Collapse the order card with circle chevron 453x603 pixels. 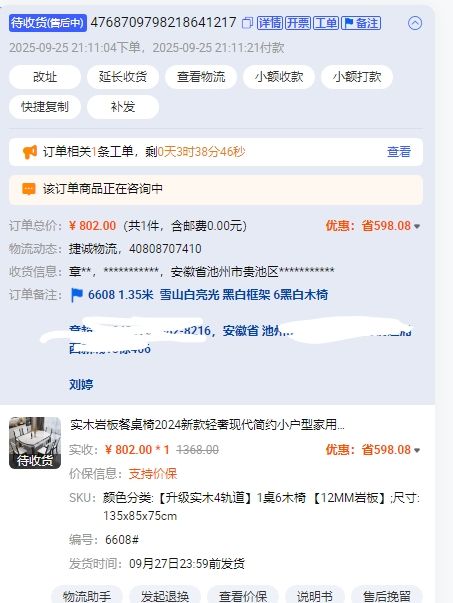tap(415, 23)
